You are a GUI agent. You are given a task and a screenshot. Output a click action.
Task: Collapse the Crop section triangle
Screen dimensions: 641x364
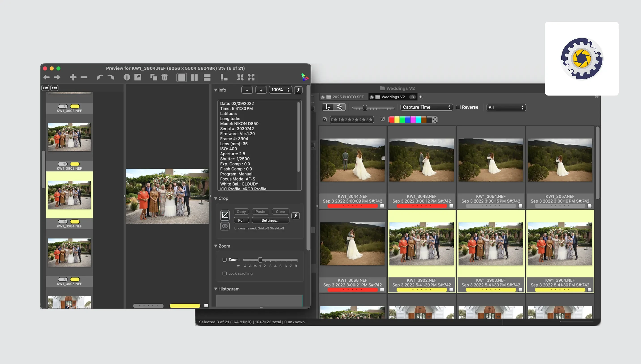click(x=215, y=199)
